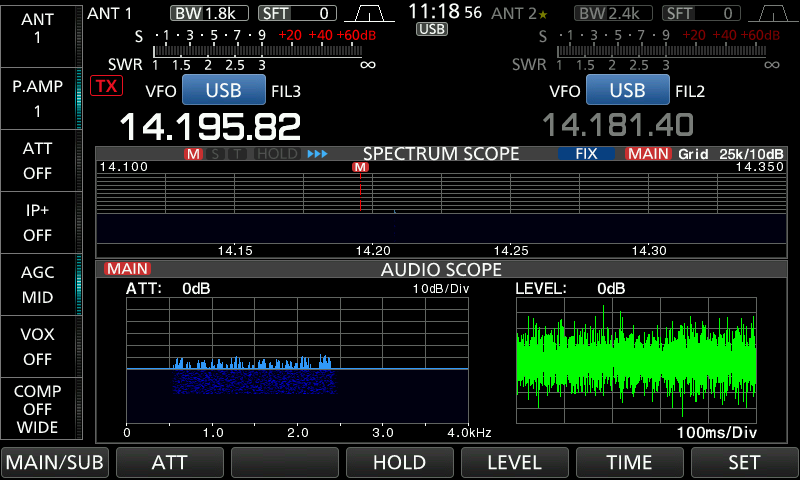Toggle the ATT OFF attenuator setting
Viewport: 800px width, 480px height.
(38, 160)
